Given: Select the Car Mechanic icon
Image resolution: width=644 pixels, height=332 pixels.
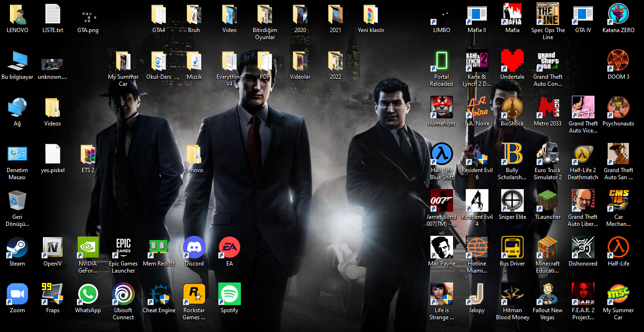Looking at the screenshot, I should coord(619,201).
